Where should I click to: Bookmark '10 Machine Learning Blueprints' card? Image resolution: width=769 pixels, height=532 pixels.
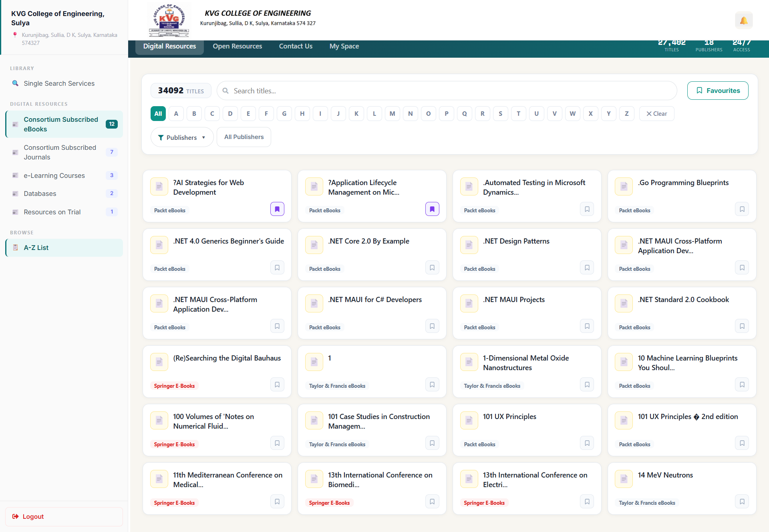pyautogui.click(x=742, y=385)
